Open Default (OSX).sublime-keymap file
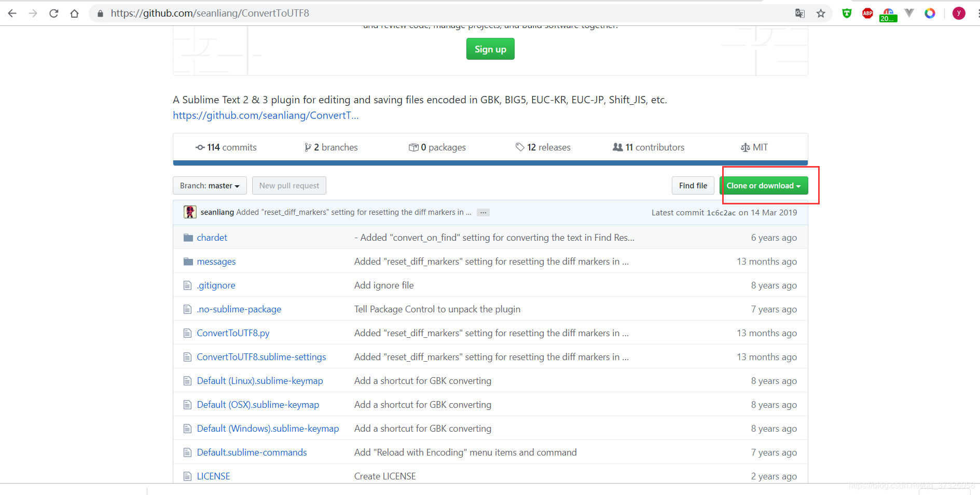 click(x=258, y=405)
